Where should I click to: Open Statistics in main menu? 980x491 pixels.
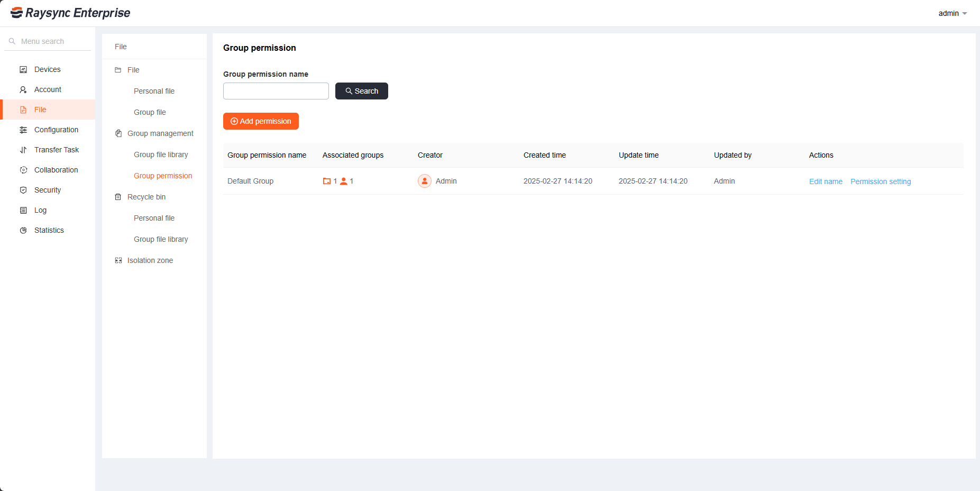(48, 230)
